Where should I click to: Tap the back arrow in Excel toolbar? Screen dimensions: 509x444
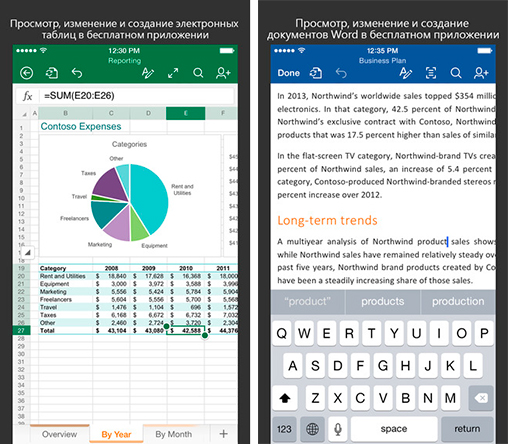click(x=26, y=73)
